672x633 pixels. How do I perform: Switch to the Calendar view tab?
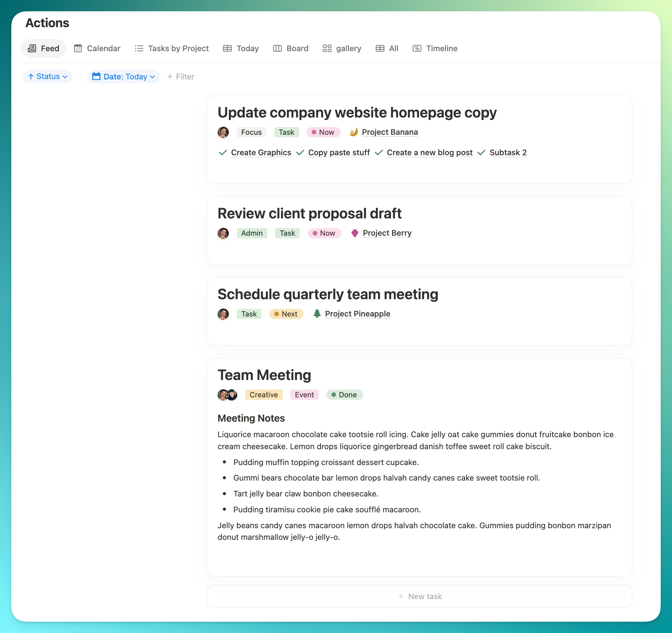click(97, 48)
